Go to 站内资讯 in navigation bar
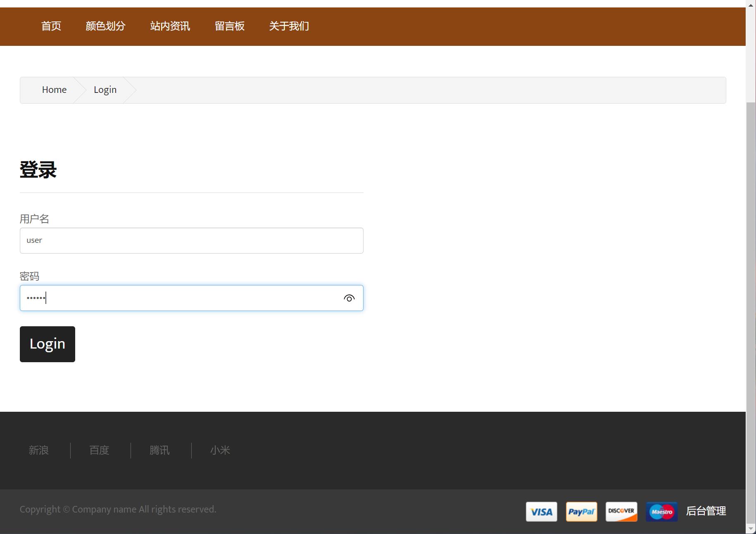Viewport: 756px width, 534px height. pos(170,26)
